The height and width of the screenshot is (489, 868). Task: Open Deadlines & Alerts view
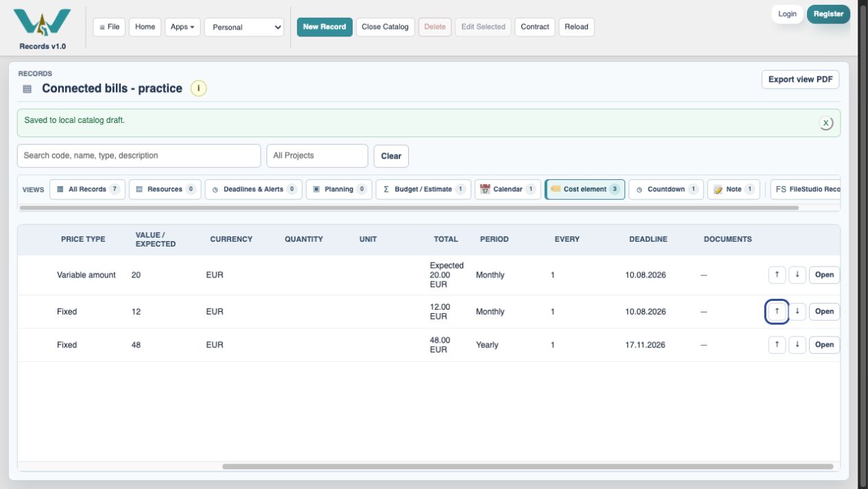[253, 190]
